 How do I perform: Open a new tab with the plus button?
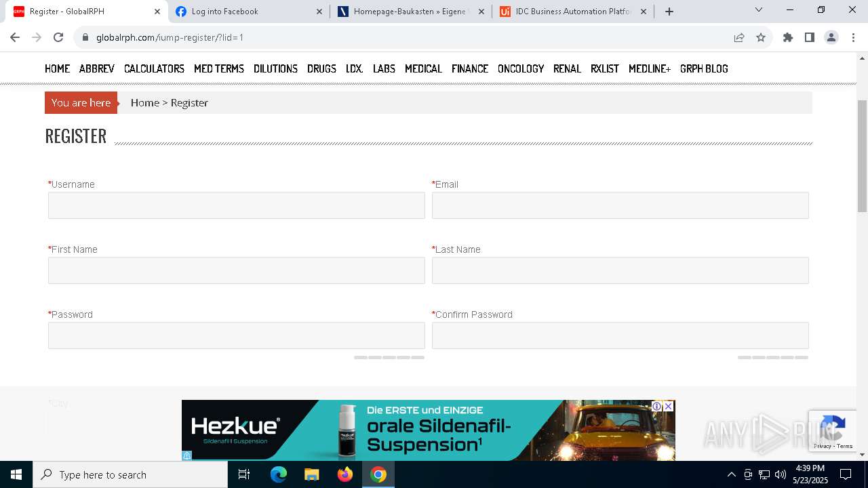[x=669, y=12]
